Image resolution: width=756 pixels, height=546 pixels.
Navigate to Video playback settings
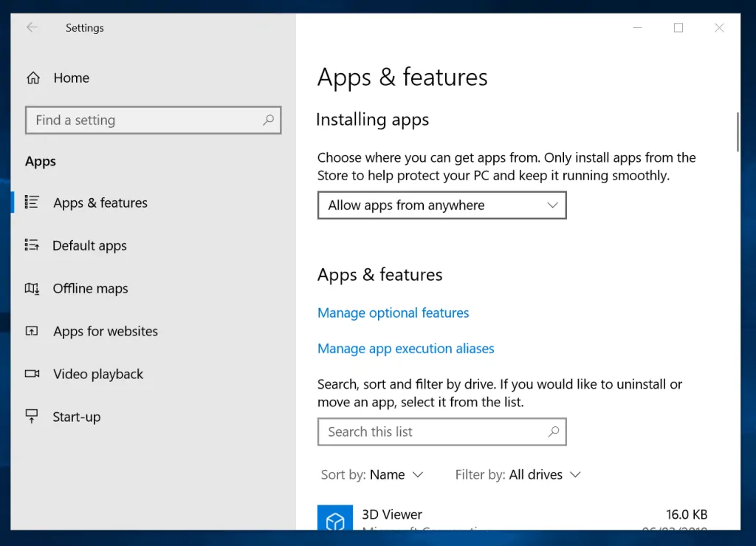(x=154, y=374)
